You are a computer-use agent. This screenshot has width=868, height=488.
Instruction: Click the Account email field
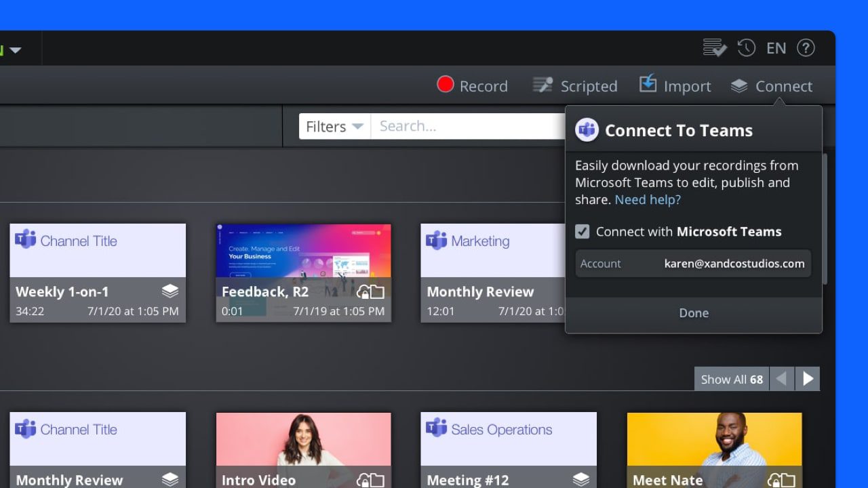(693, 264)
